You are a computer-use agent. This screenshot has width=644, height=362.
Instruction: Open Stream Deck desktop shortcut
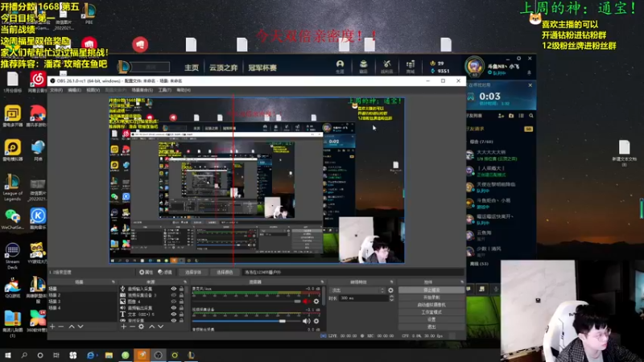tap(13, 256)
